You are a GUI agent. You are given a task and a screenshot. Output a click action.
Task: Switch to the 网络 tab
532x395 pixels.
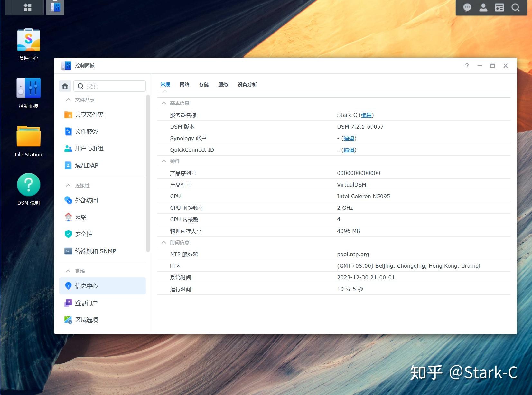184,84
